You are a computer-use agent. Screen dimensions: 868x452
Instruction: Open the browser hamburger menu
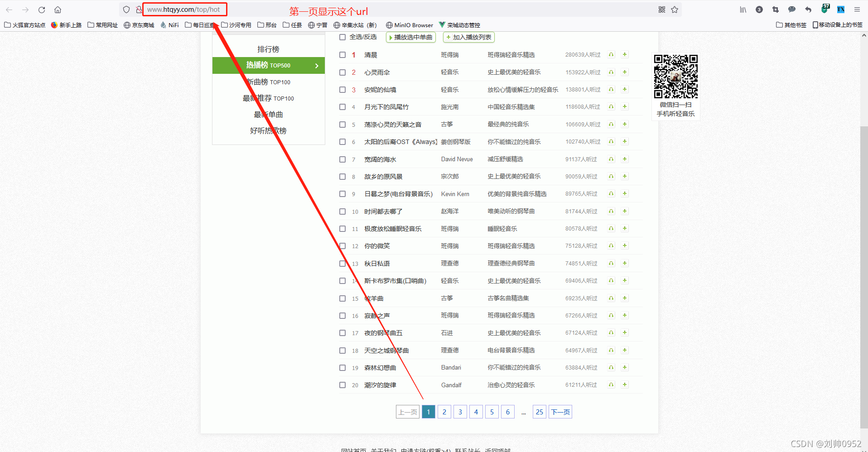click(x=857, y=10)
